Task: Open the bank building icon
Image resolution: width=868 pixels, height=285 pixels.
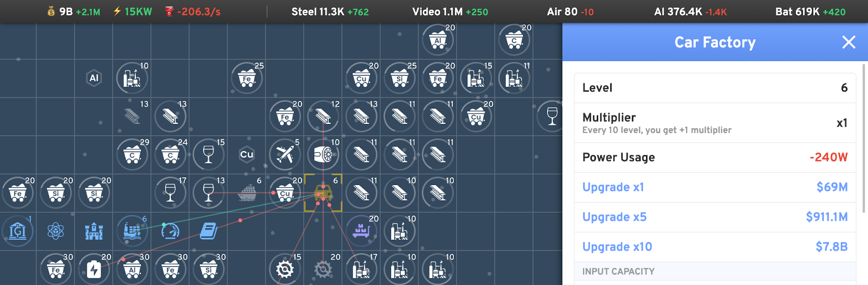Action: 18,231
